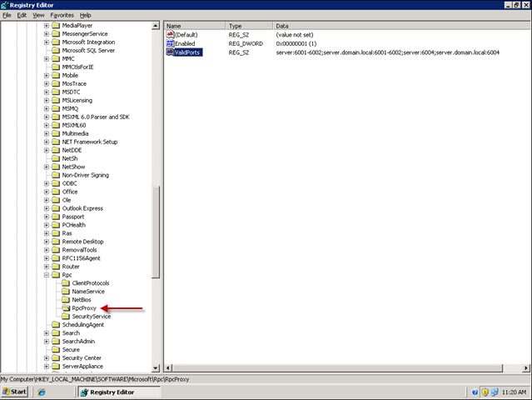Screen dimensions: 532x400
Task: Click the (Default) string value icon
Action: click(x=170, y=34)
